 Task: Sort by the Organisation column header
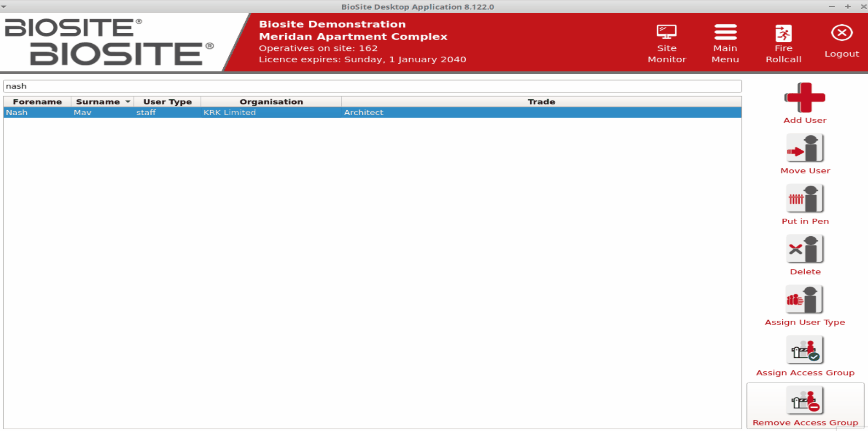(x=271, y=101)
